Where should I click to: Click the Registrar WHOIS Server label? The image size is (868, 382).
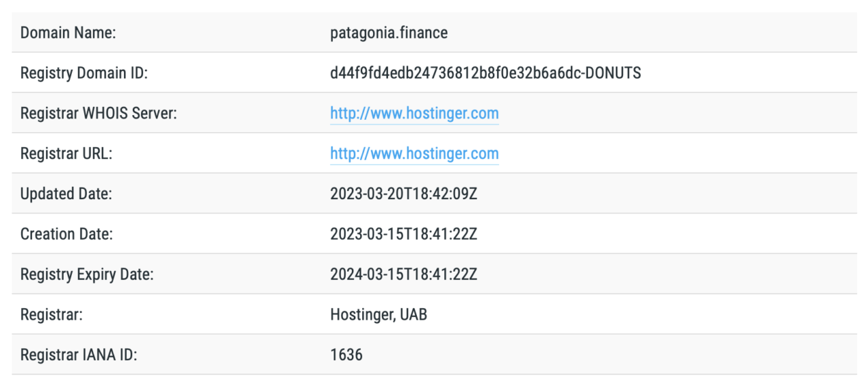point(98,113)
